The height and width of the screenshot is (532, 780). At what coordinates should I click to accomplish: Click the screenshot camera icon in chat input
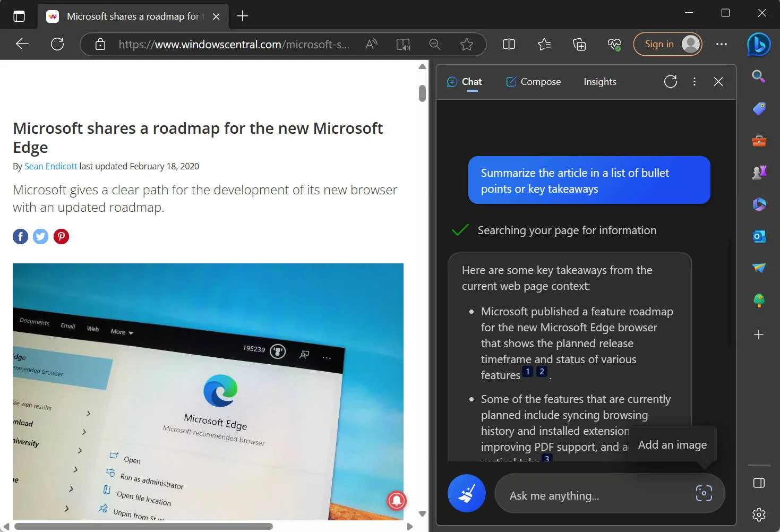(703, 493)
